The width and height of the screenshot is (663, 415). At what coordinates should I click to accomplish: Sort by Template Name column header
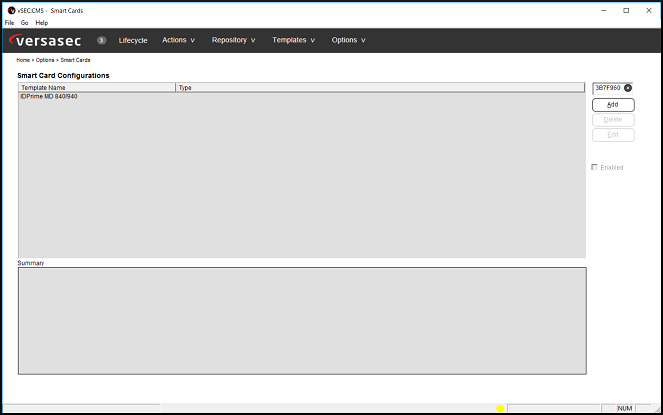pyautogui.click(x=97, y=88)
